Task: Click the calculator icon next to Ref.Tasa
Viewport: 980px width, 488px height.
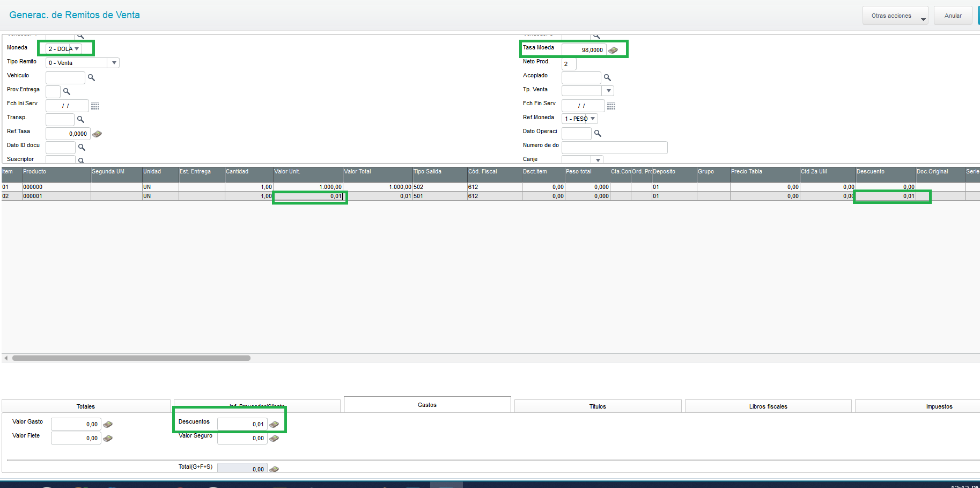Action: tap(97, 134)
